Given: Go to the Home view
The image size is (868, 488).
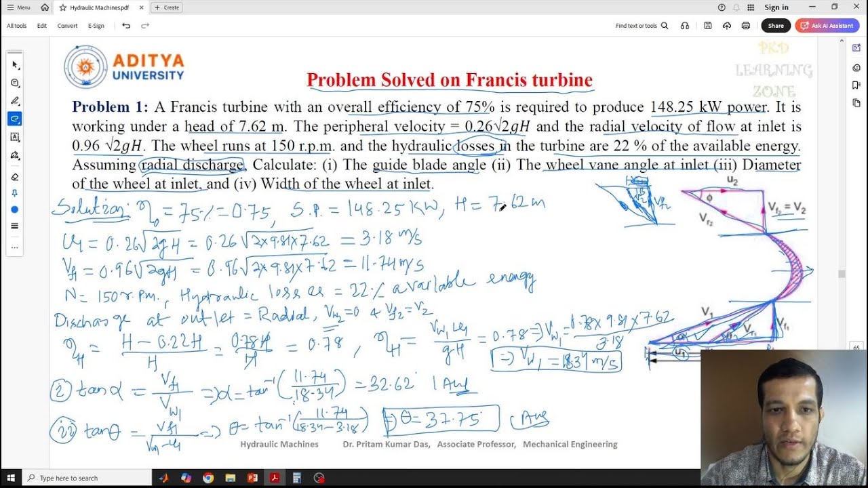Looking at the screenshot, I should coord(45,7).
